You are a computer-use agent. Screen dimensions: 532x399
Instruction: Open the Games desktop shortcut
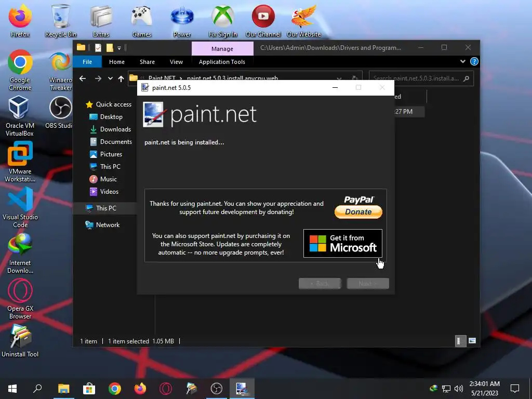tap(142, 20)
